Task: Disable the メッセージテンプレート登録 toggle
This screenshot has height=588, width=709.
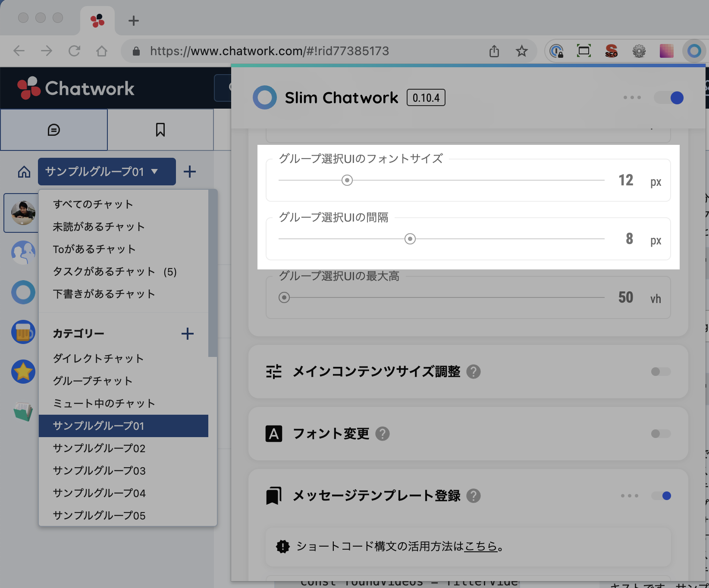Action: 661,496
